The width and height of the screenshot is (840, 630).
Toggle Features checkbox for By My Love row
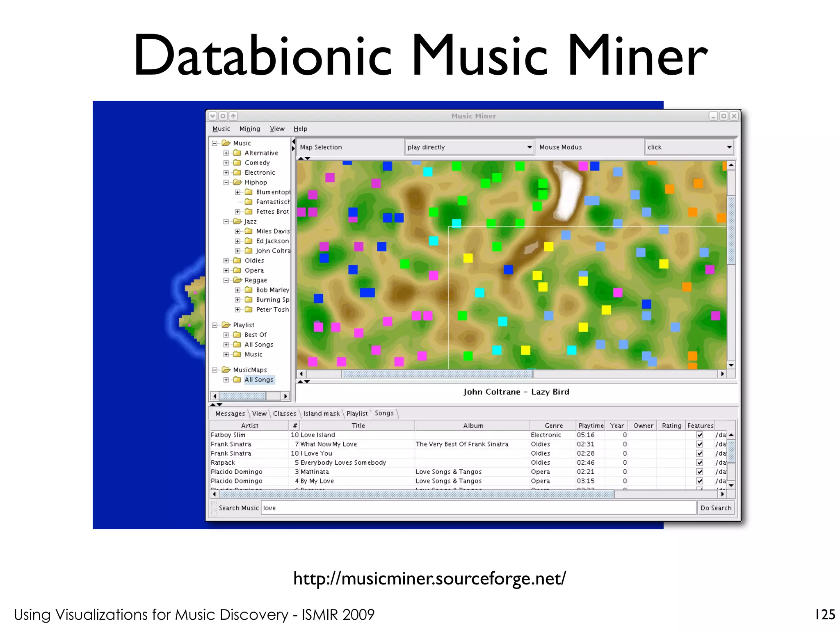(700, 481)
